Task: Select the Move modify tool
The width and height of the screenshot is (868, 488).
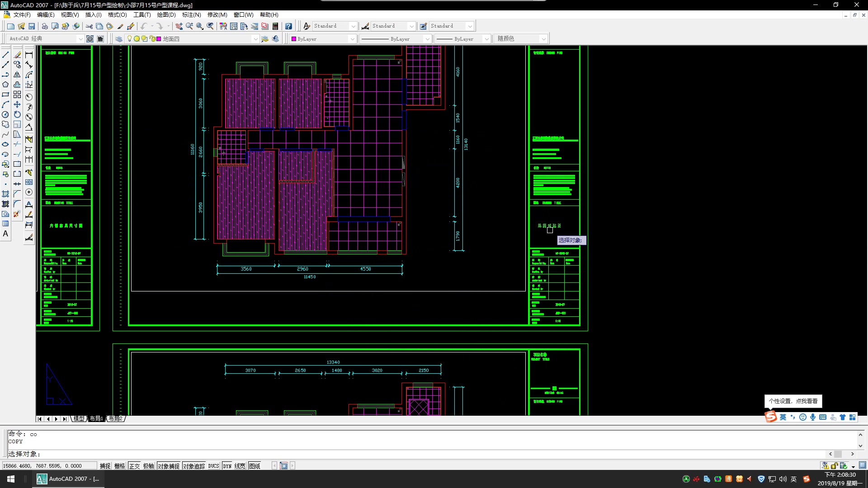Action: [17, 104]
